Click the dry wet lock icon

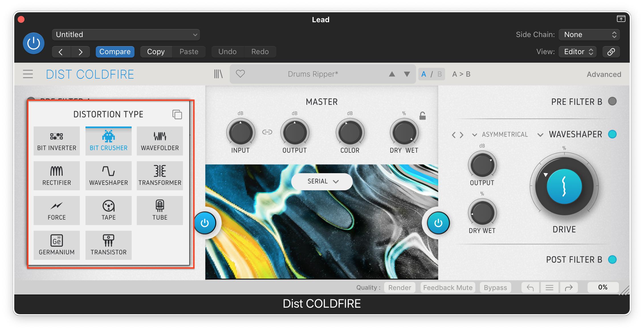(x=423, y=116)
